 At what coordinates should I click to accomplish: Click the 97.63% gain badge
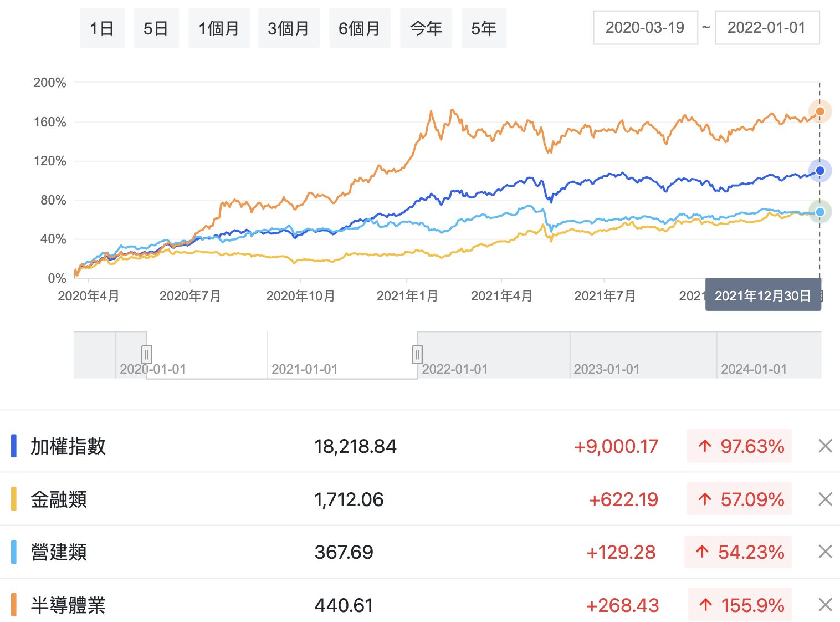[x=739, y=446]
